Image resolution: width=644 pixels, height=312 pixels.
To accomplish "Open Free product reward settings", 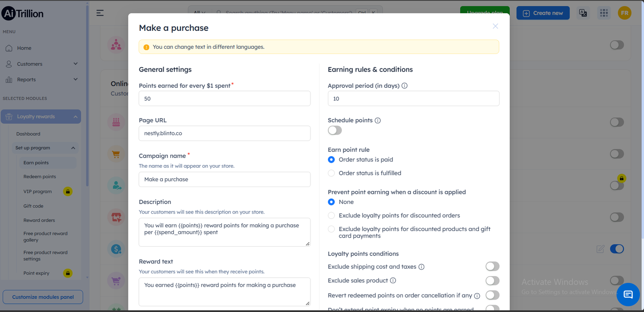I will (46, 255).
